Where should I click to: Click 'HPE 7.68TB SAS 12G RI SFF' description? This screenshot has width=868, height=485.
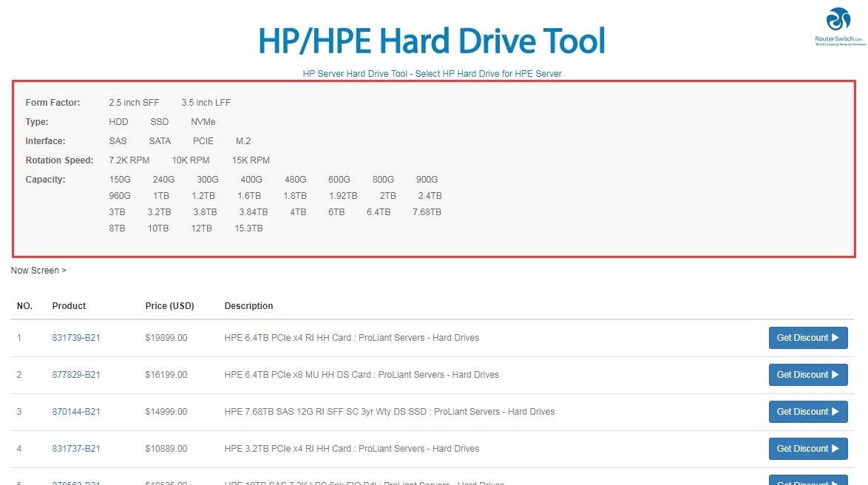[390, 412]
